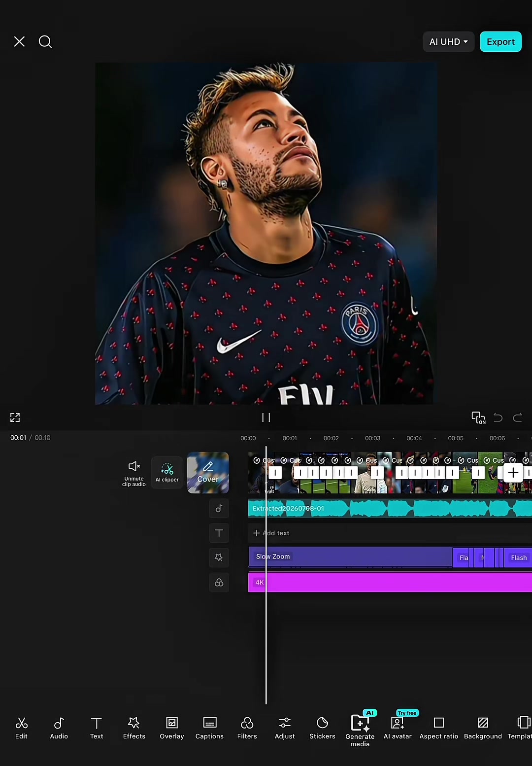Select the rightmost Flash effect clip
Image resolution: width=532 pixels, height=766 pixels.
tap(518, 557)
